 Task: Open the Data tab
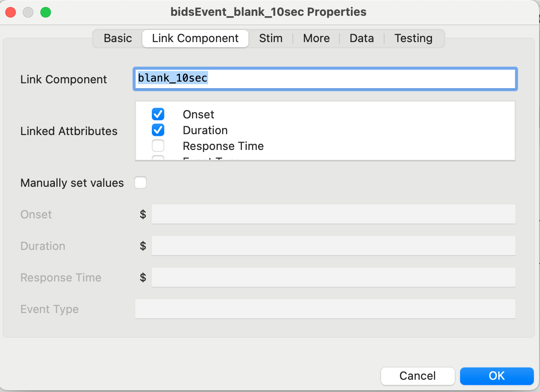362,39
